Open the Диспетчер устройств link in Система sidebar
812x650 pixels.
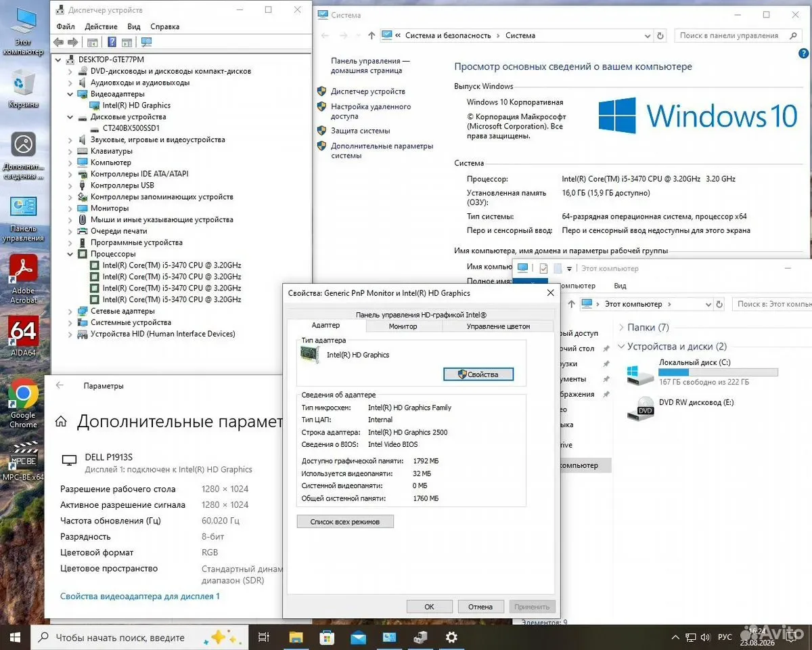[368, 91]
